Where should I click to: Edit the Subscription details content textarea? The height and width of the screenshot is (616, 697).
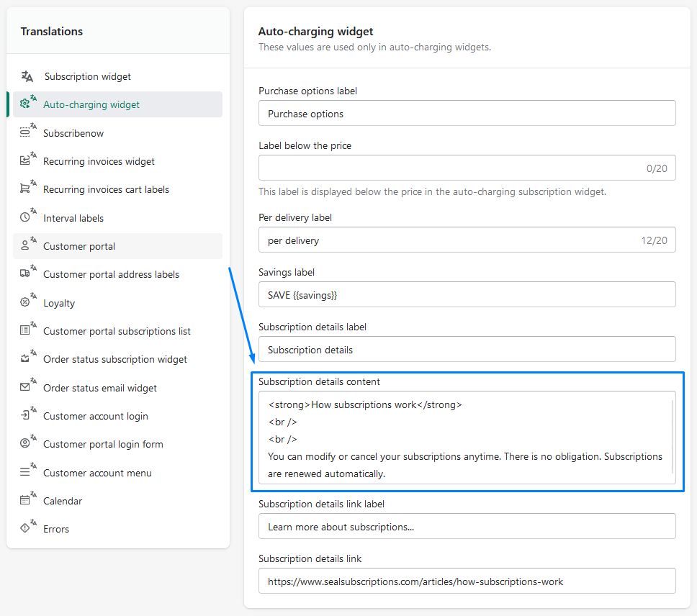point(464,439)
